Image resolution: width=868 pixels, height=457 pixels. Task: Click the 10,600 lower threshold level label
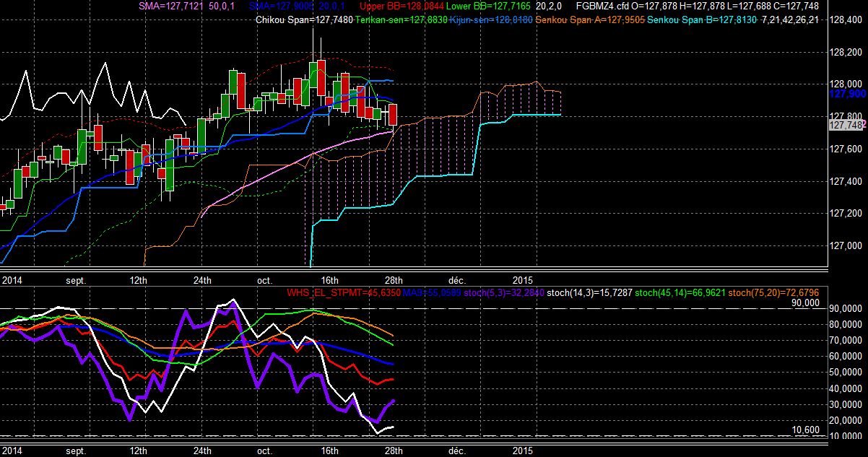[x=805, y=430]
